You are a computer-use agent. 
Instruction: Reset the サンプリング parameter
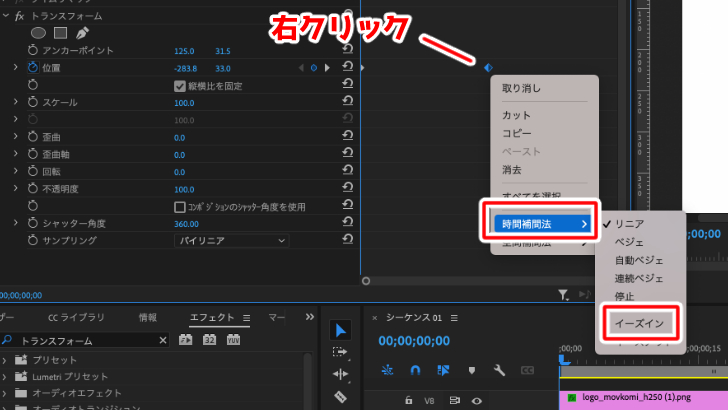347,240
